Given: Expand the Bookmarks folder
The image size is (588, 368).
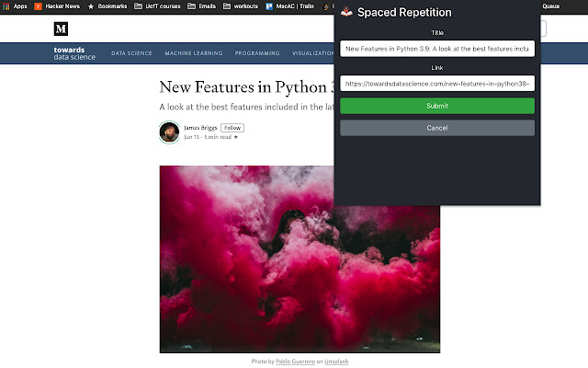Looking at the screenshot, I should point(110,6).
